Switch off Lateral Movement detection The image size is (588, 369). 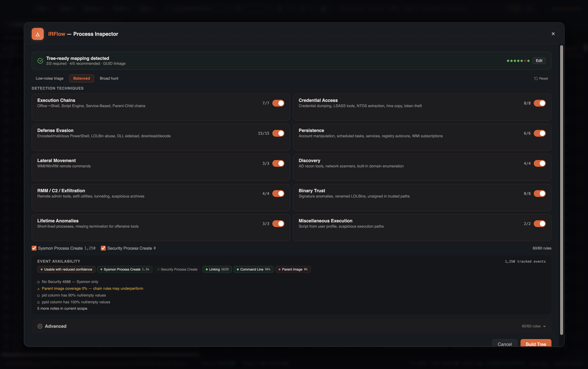click(278, 163)
